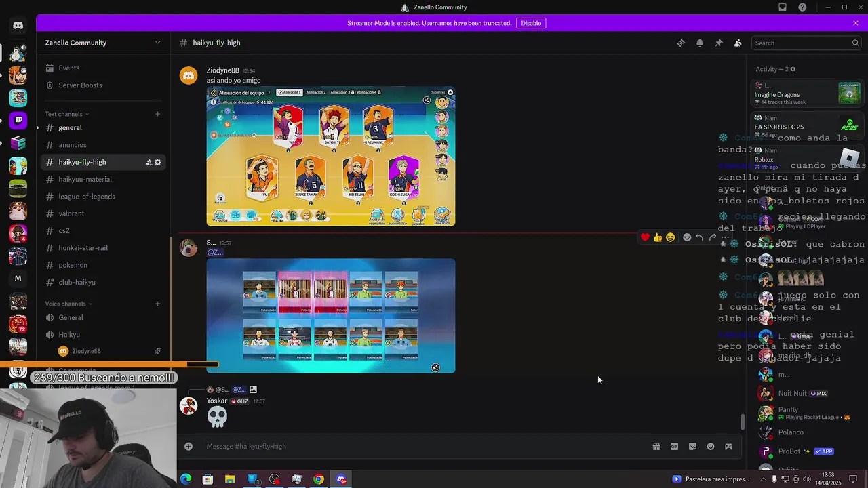Open Roblox activity card
The image size is (868, 488).
coord(807,159)
